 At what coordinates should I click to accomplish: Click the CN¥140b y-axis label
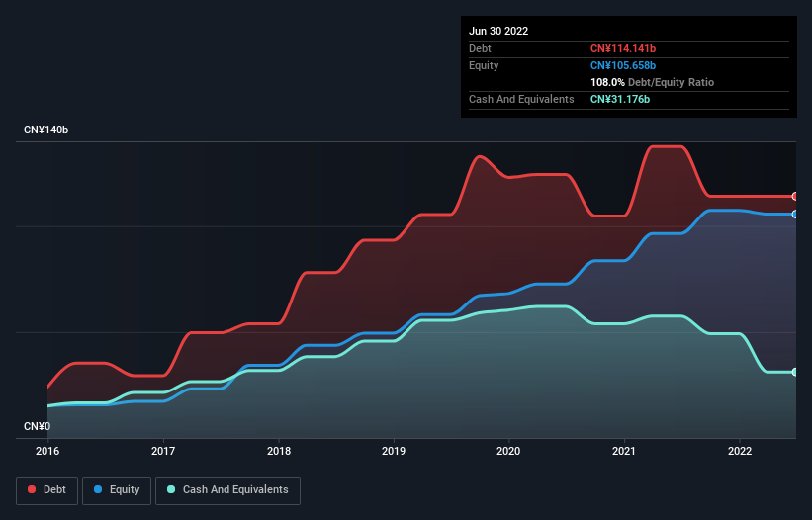[x=46, y=130]
